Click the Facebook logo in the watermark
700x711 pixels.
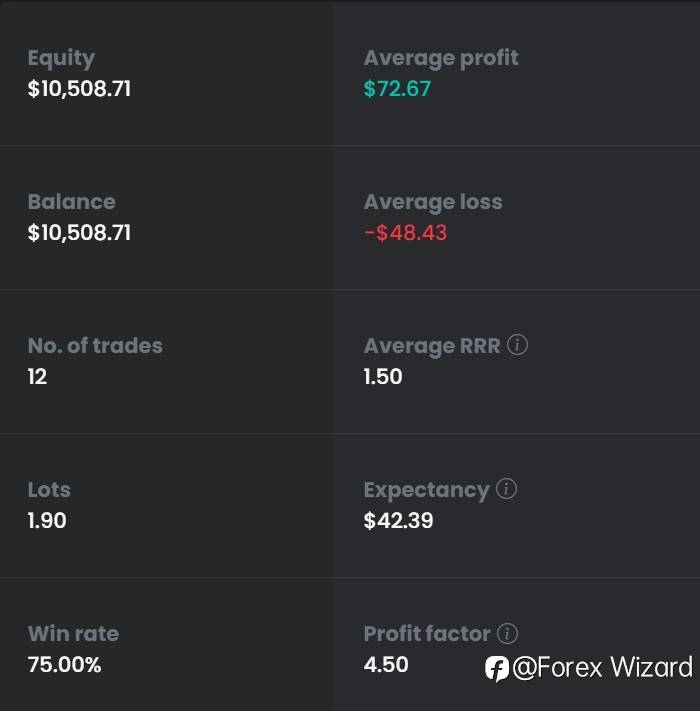click(496, 669)
